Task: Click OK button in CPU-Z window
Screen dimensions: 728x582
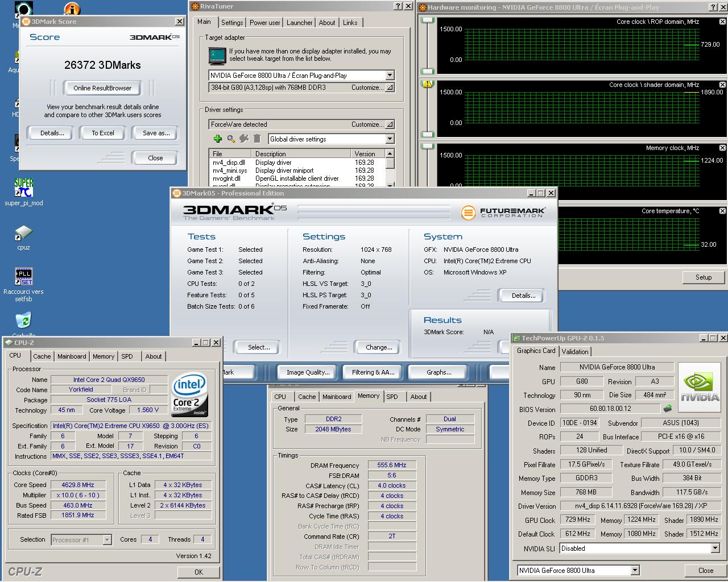Action: pos(198,572)
